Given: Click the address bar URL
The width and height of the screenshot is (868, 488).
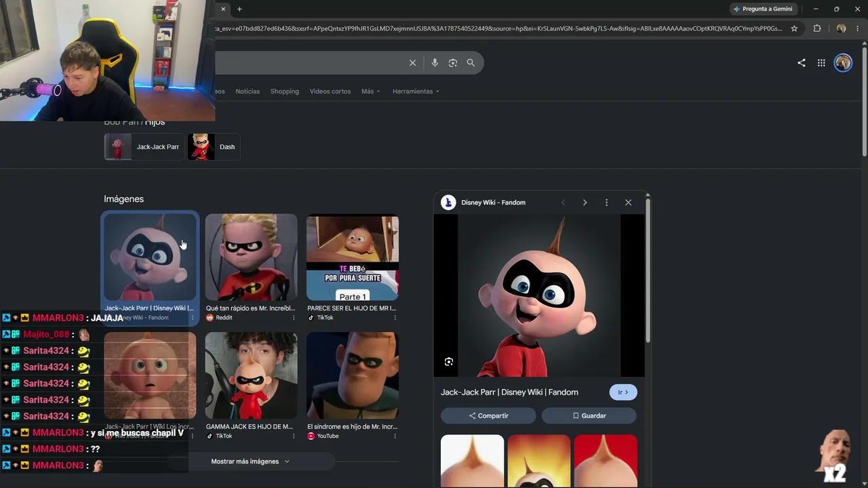Looking at the screenshot, I should [x=498, y=28].
